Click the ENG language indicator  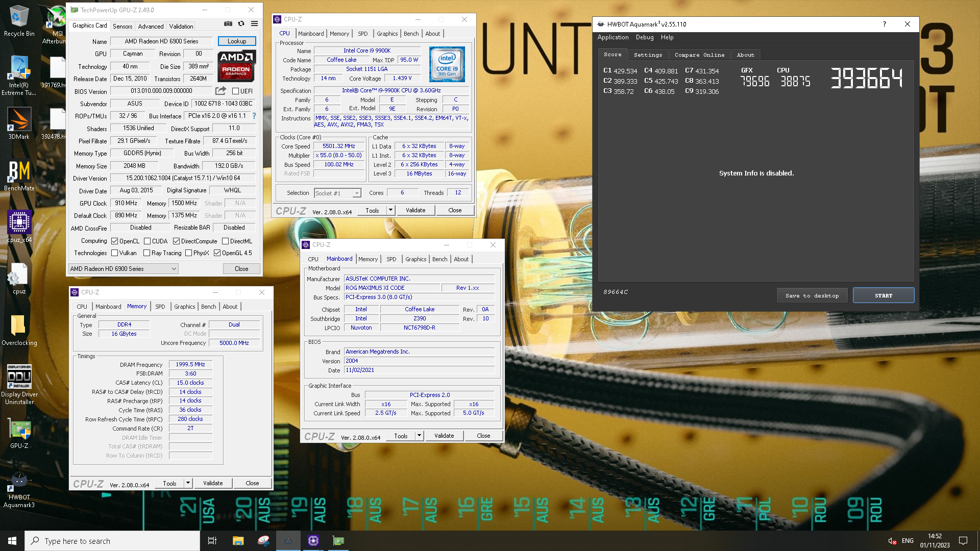click(x=908, y=541)
